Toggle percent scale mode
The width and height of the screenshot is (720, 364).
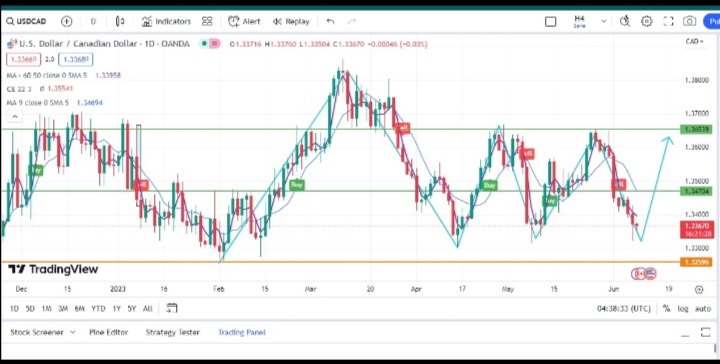(666, 309)
